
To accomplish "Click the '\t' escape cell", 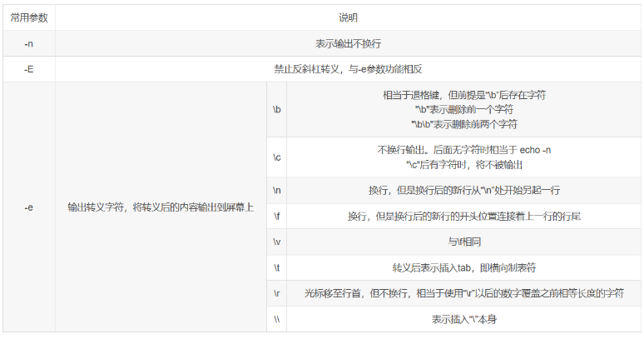I will [x=276, y=267].
